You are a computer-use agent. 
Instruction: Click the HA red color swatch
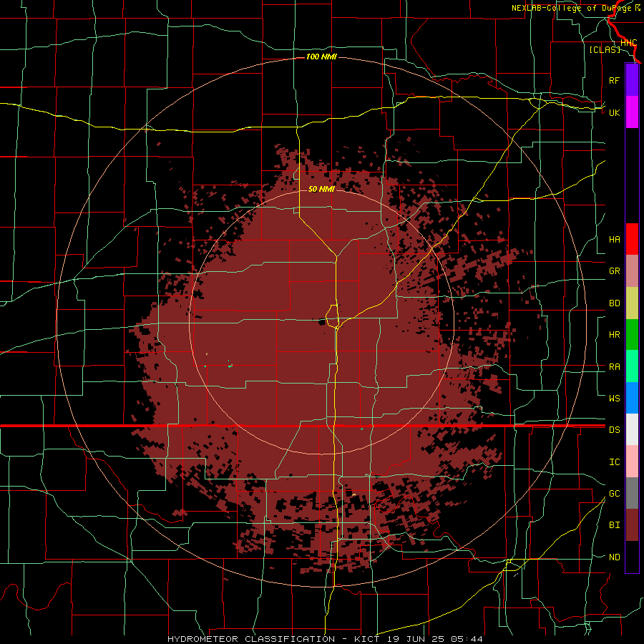tap(632, 239)
